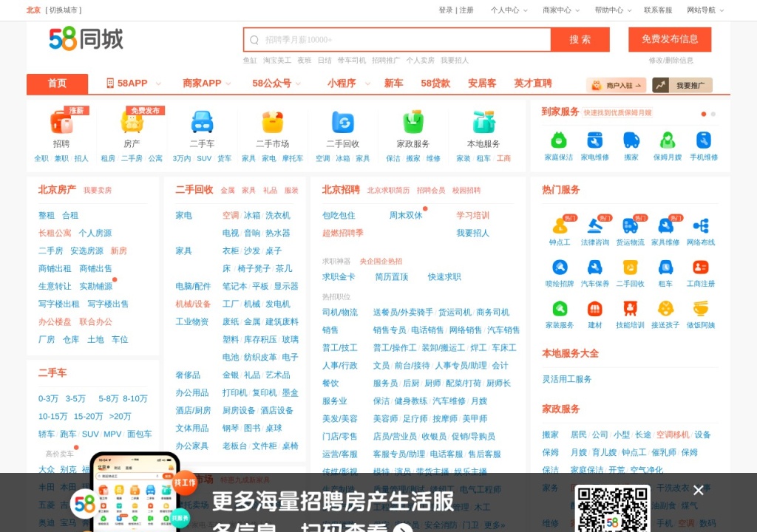This screenshot has width=757, height=532.
Task: Select the first 到家服务 carousel dot
Action: 704,114
